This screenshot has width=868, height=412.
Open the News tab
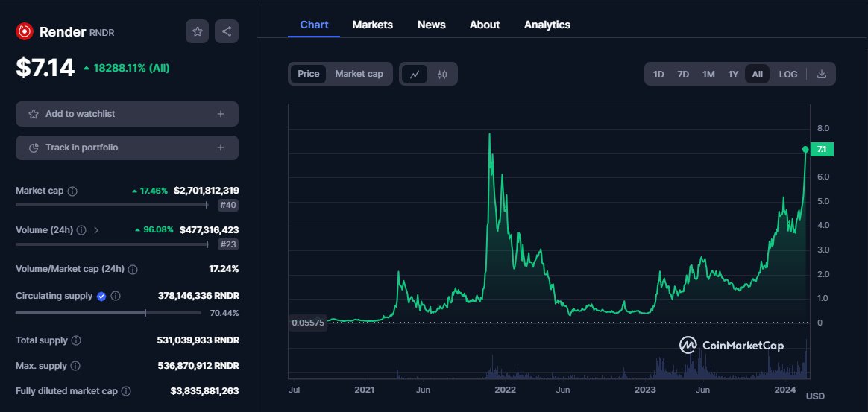click(x=431, y=25)
